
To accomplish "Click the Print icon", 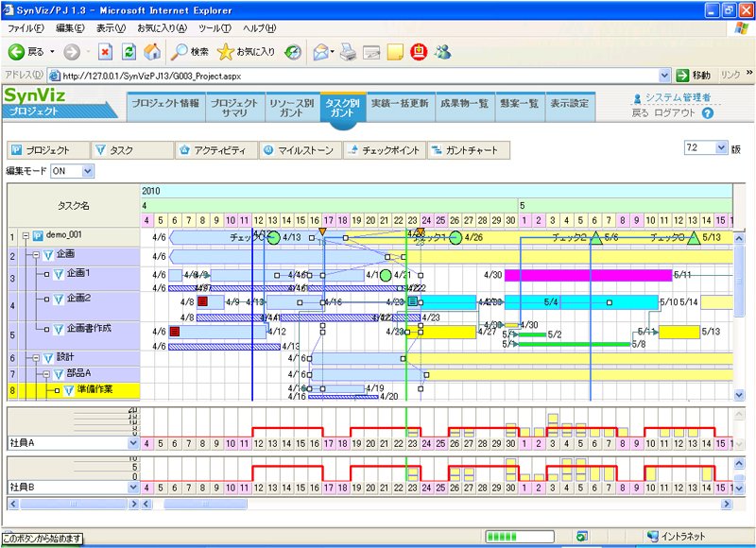I will [x=348, y=52].
